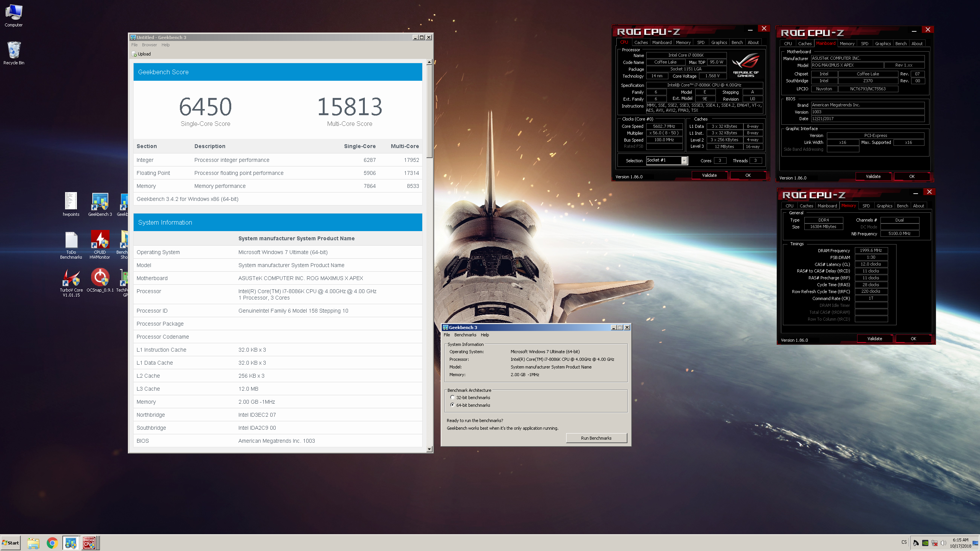Click the Core Speed 5602.7 MHz field
The height and width of the screenshot is (551, 980).
[664, 126]
